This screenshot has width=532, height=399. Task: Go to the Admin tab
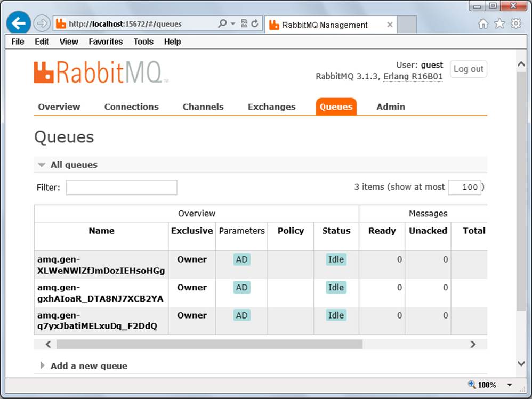click(x=391, y=107)
